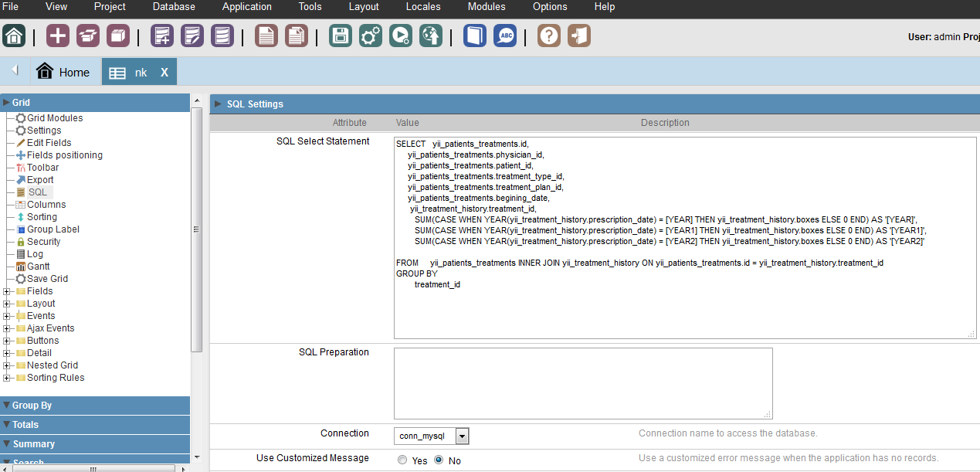Expand the Fields folder in tree
Image resolution: width=980 pixels, height=472 pixels.
tap(7, 291)
